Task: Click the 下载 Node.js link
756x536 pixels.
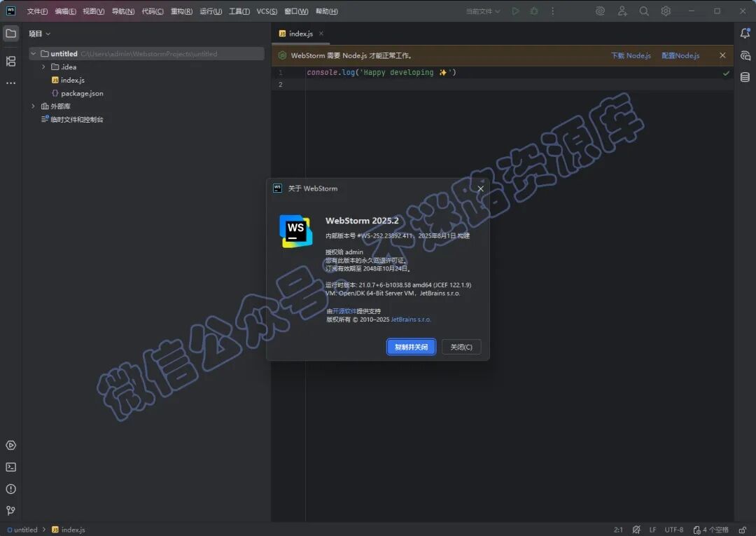Action: [631, 55]
